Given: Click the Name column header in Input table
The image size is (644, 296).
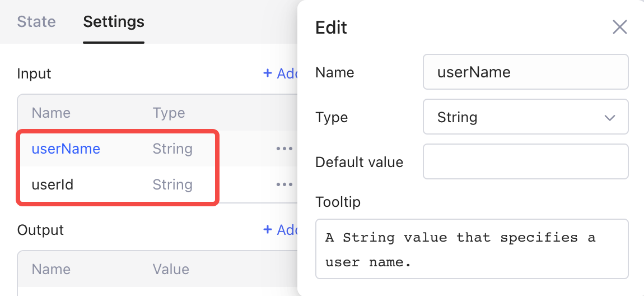Looking at the screenshot, I should coord(51,113).
